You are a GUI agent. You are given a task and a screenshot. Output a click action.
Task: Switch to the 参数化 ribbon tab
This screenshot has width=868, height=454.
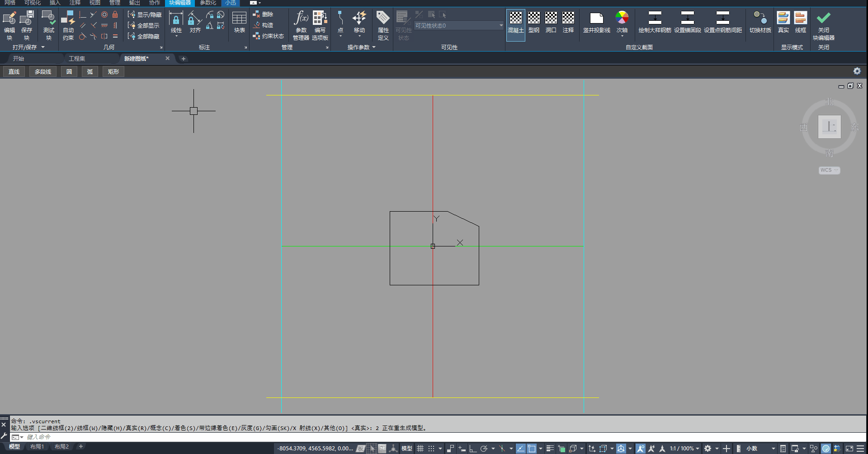click(208, 3)
